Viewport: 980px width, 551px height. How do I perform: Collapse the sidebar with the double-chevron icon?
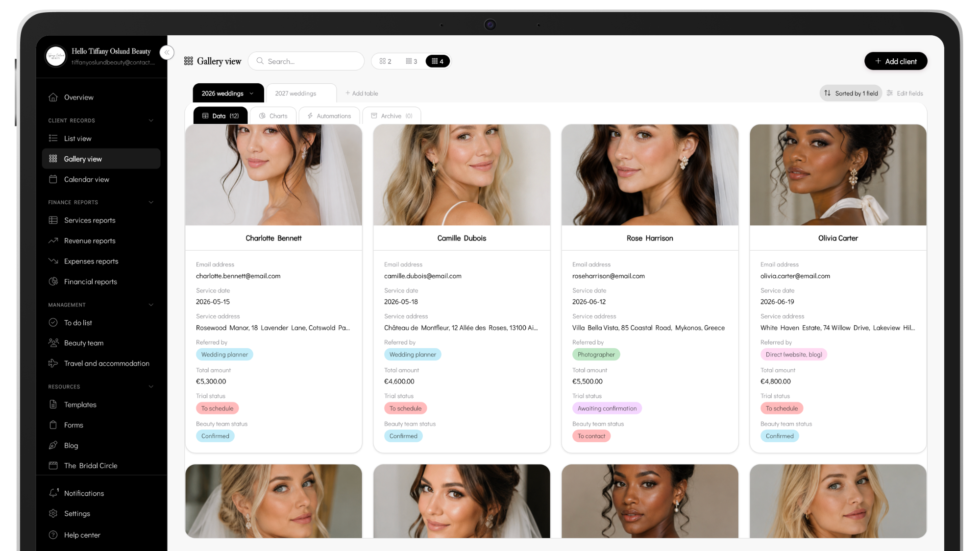click(x=167, y=52)
